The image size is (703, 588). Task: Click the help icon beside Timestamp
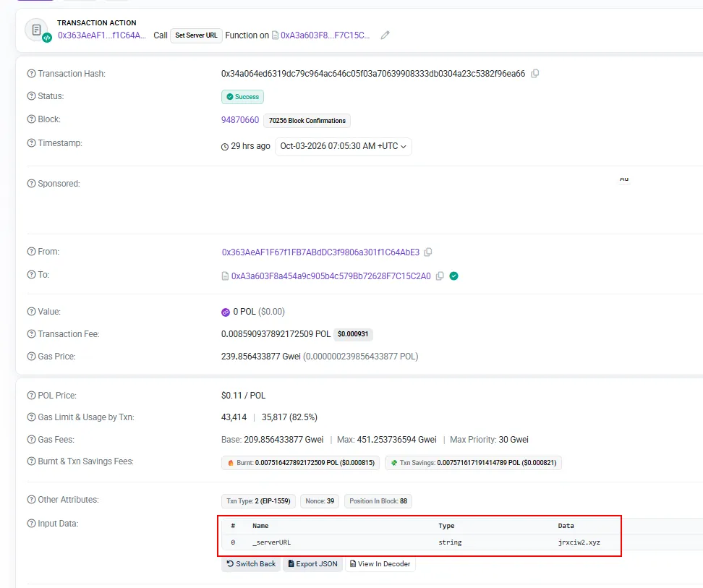(31, 143)
